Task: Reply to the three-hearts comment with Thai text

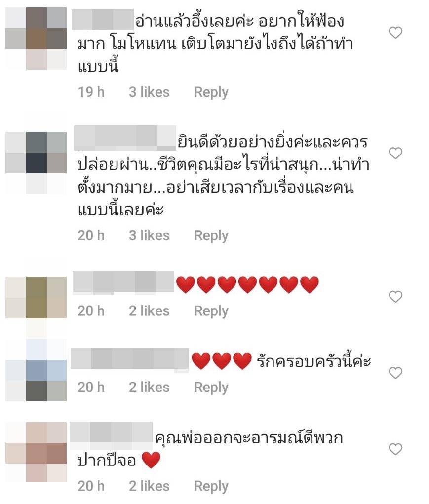Action: (x=211, y=388)
